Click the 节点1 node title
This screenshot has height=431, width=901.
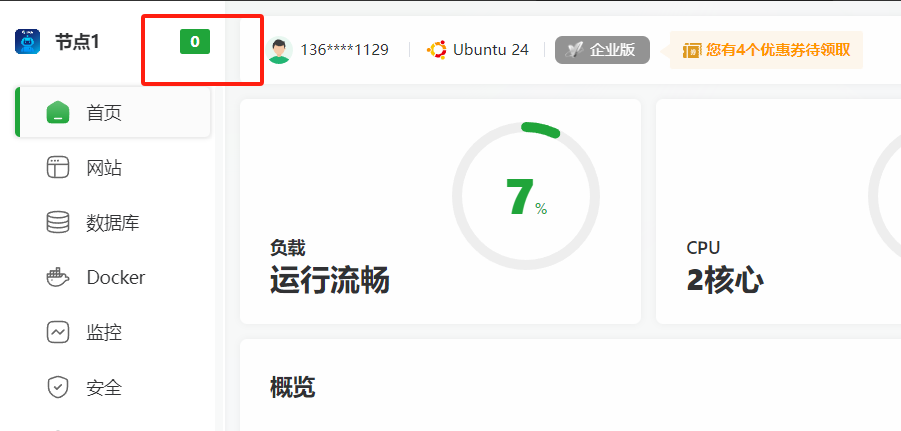77,42
